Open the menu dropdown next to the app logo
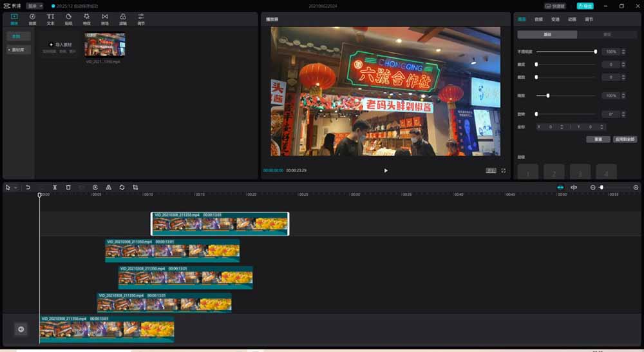This screenshot has width=644, height=352. [35, 6]
